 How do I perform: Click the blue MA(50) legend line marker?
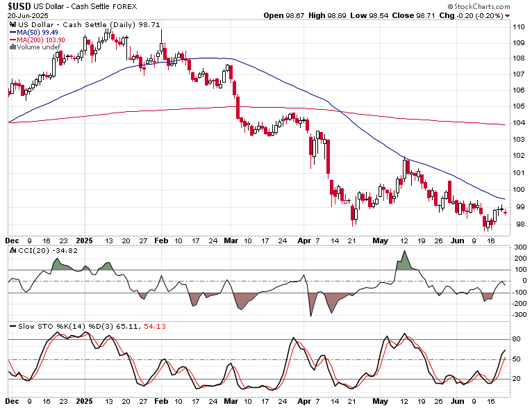13,33
